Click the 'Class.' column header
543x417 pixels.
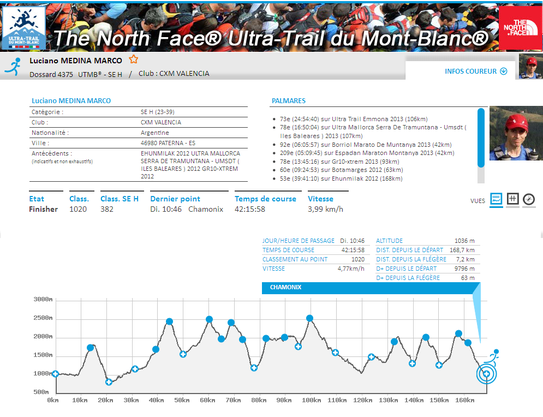(79, 199)
